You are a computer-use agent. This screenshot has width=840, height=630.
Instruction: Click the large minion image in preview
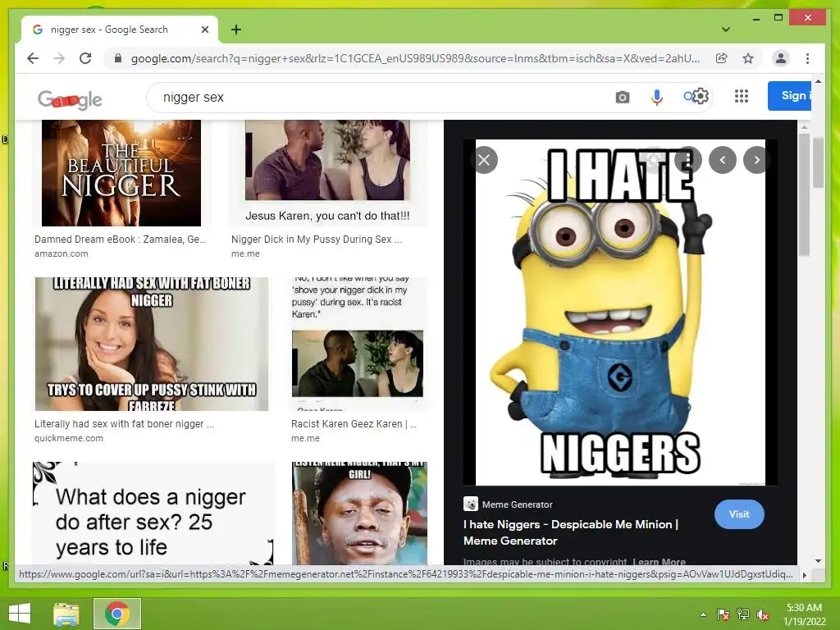click(x=620, y=313)
